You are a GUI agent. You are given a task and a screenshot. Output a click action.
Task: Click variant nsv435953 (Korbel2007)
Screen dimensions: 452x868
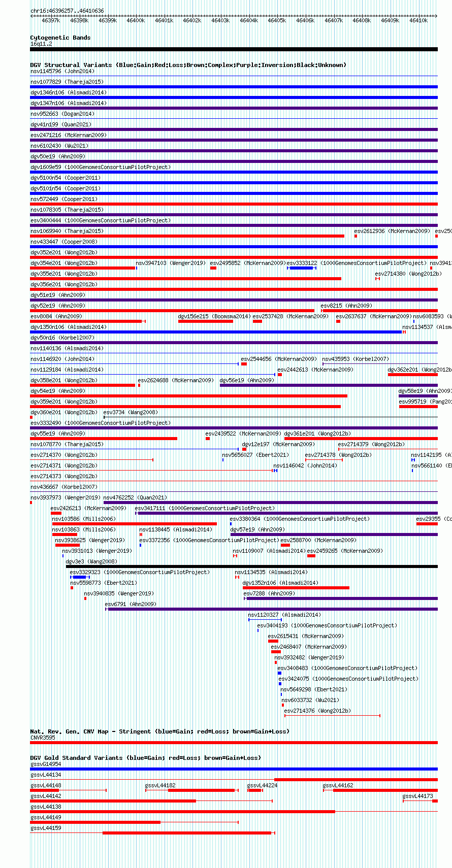(356, 359)
